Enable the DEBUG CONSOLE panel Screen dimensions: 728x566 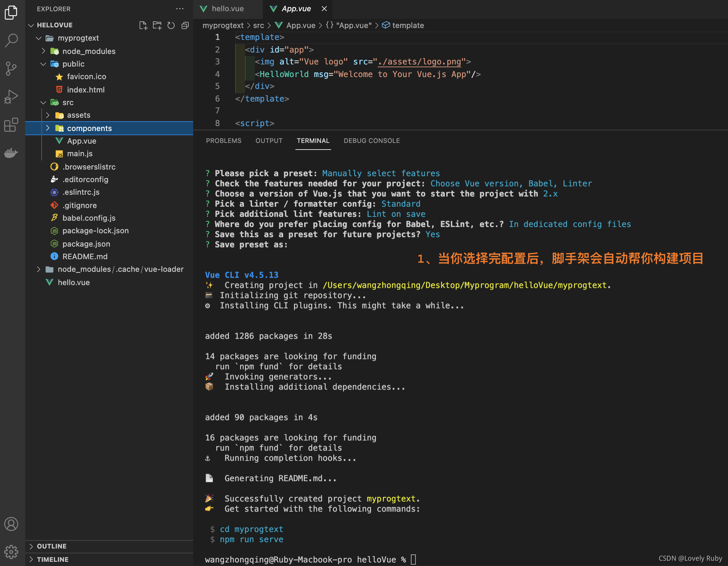[x=371, y=140]
